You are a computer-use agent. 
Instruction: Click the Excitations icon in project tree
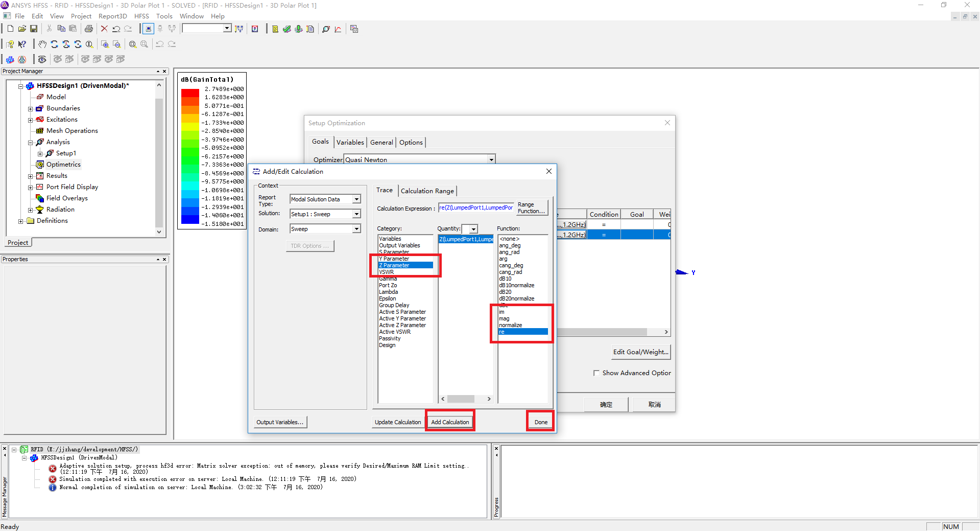pos(40,120)
